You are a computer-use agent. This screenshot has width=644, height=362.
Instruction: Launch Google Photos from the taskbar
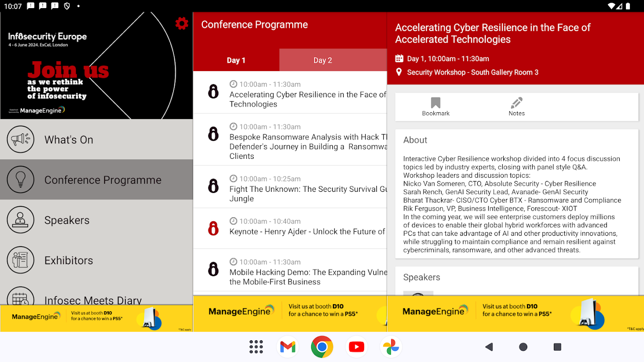(391, 347)
